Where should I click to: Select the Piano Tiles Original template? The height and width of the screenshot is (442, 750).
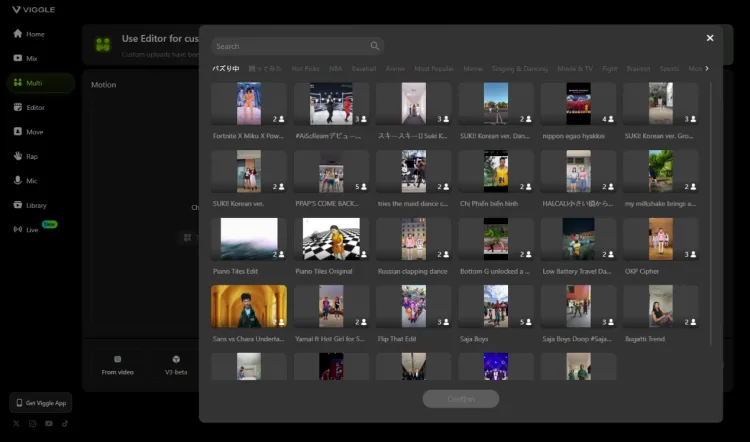331,240
